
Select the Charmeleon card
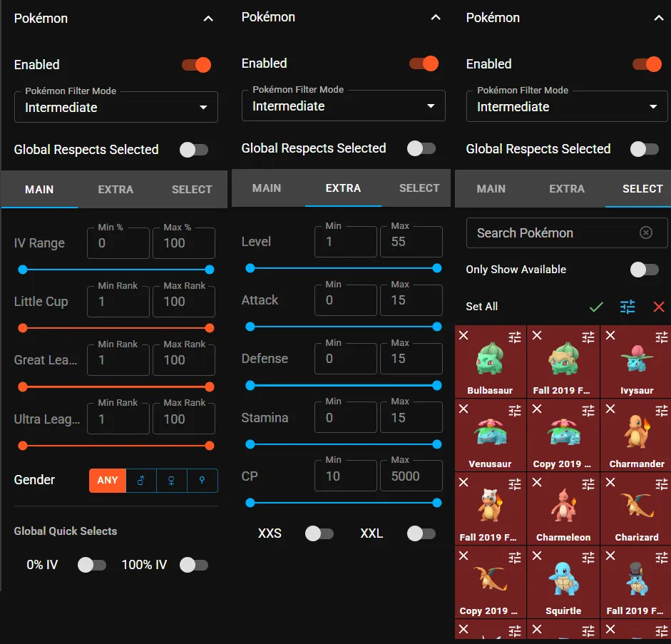click(x=563, y=508)
